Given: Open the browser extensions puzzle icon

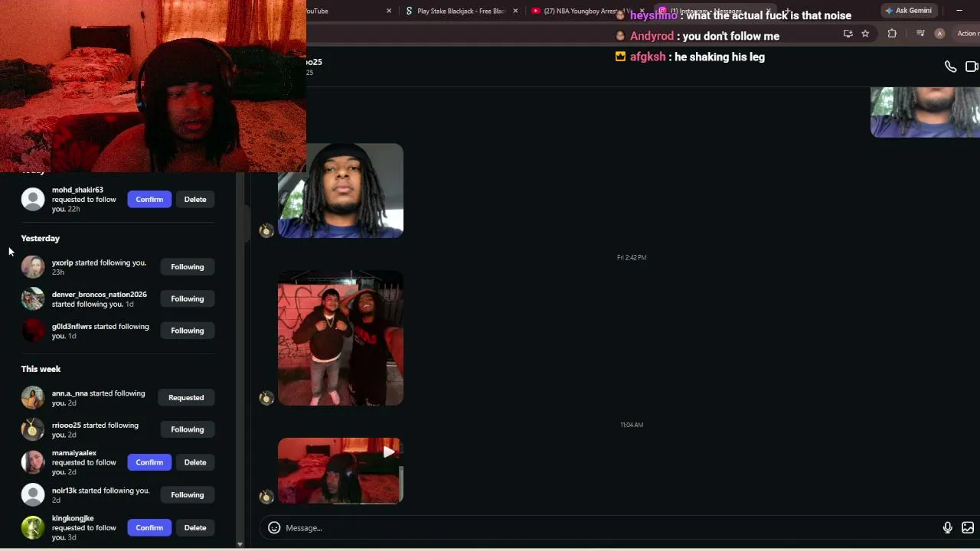Looking at the screenshot, I should tap(892, 34).
